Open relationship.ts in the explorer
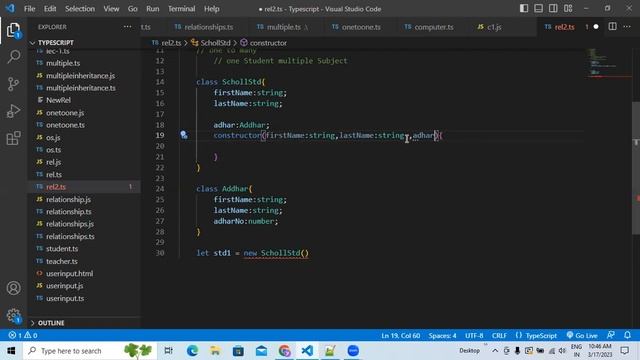The image size is (640, 360). [x=69, y=211]
